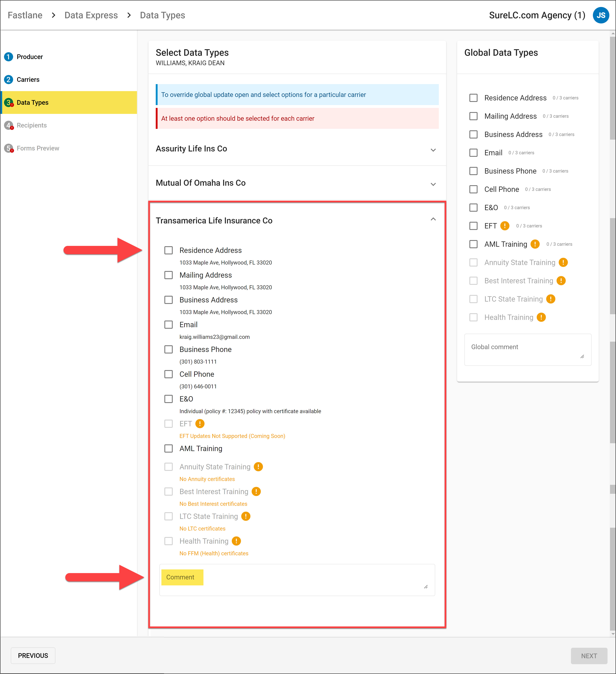Viewport: 616px width, 674px height.
Task: Click the AML Training warning icon in Global Data Types
Action: pyautogui.click(x=535, y=244)
